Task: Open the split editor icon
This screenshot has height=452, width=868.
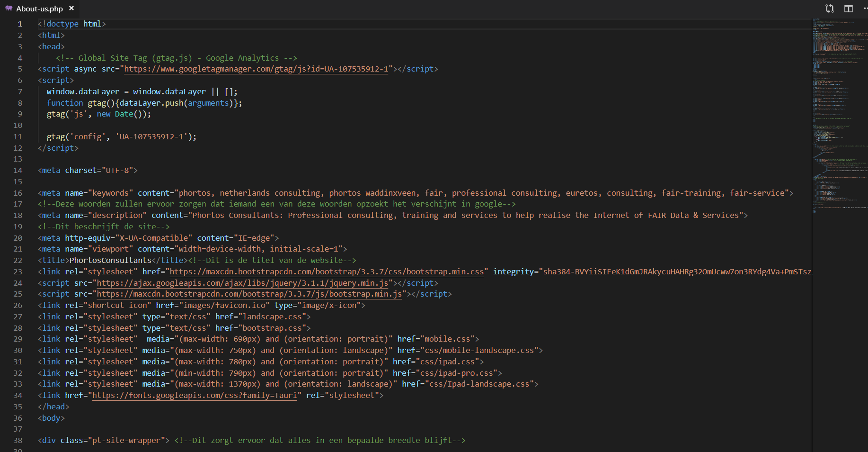Action: [x=848, y=9]
